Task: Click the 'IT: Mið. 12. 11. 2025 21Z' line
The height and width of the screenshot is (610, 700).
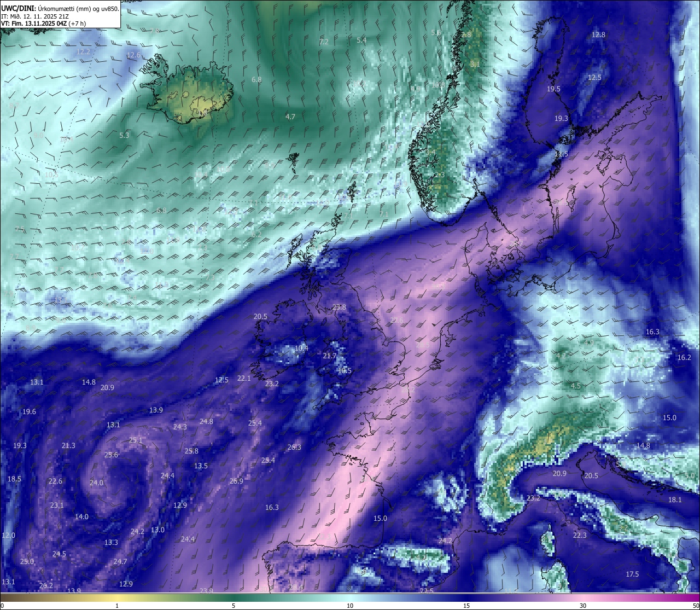Action: [35, 16]
